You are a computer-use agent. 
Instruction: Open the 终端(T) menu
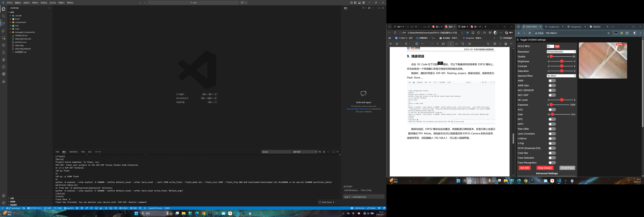coord(61,3)
